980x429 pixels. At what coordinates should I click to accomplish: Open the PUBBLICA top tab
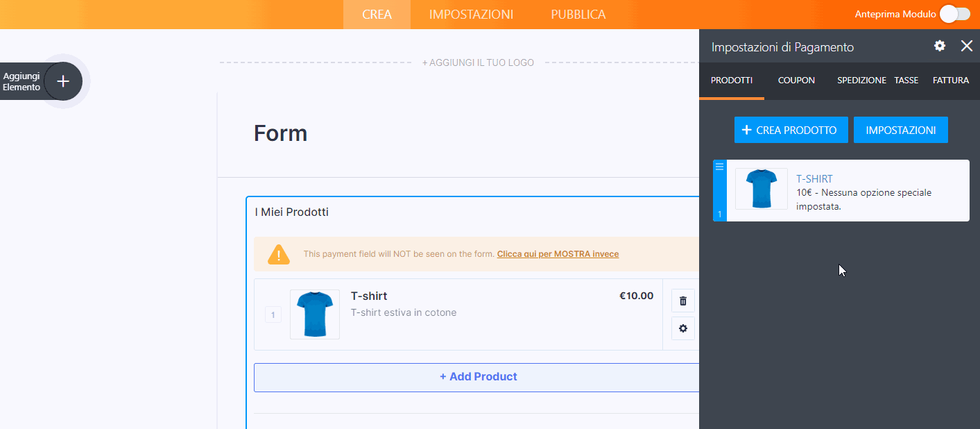[x=578, y=14]
